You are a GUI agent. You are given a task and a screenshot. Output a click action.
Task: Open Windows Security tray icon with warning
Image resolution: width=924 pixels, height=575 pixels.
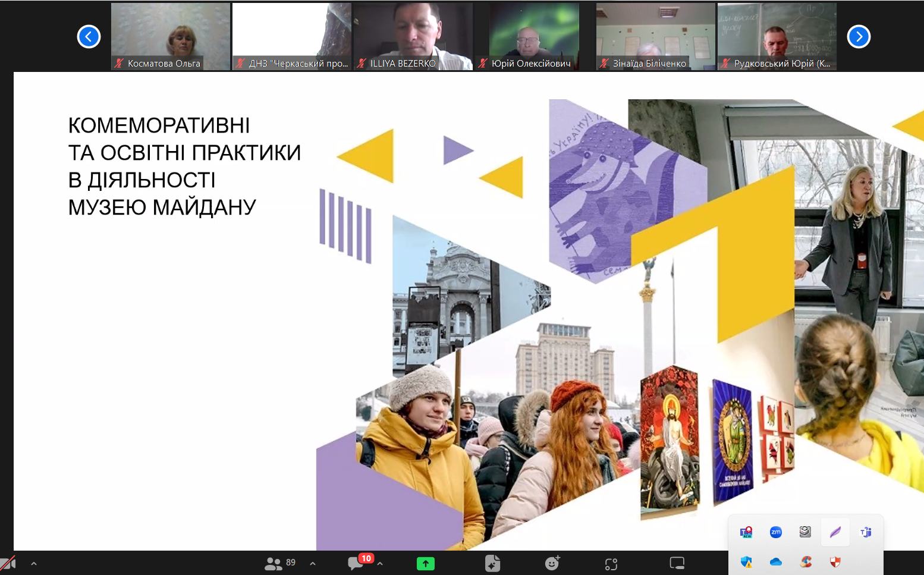point(746,562)
